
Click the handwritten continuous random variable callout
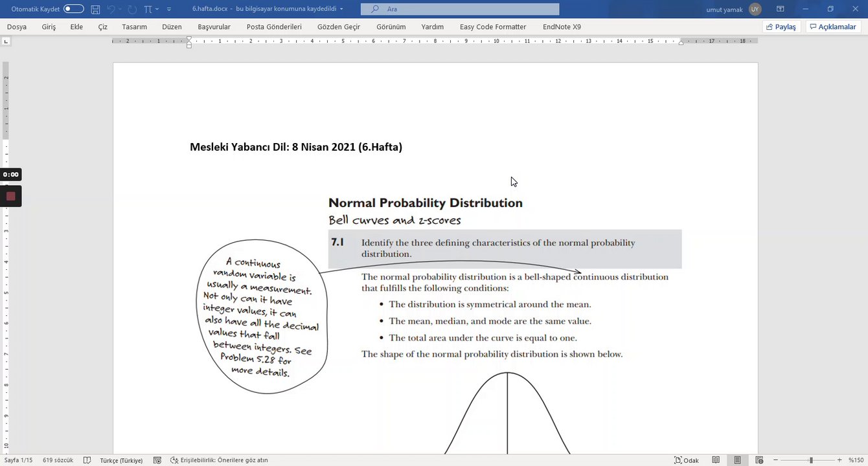pyautogui.click(x=262, y=318)
